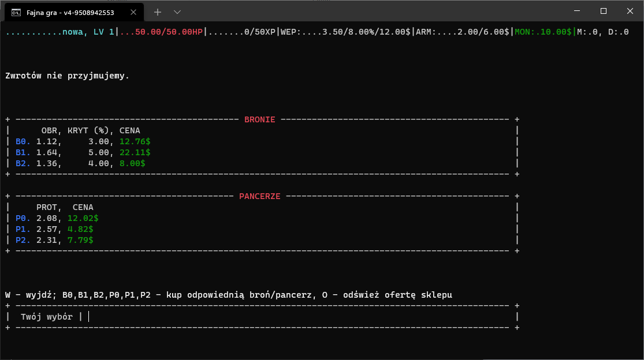Click the 8.00$ price of B2

tap(132, 164)
